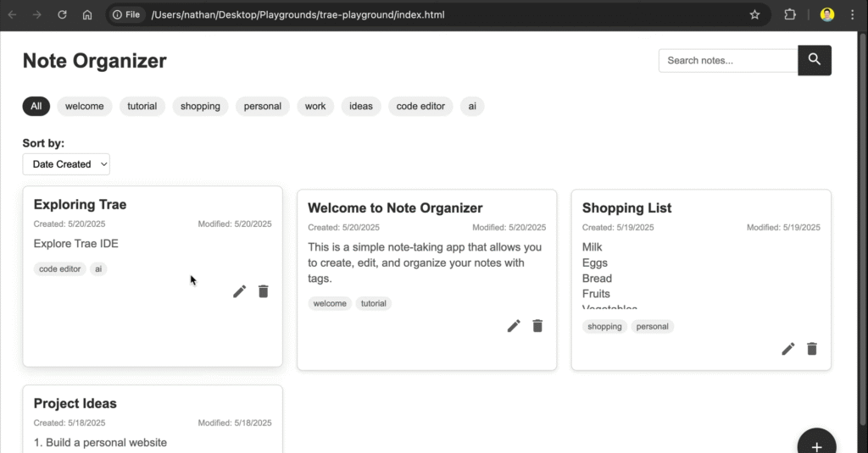Screen dimensions: 868x453
Task: Click the search magnifier button
Action: 815,60
